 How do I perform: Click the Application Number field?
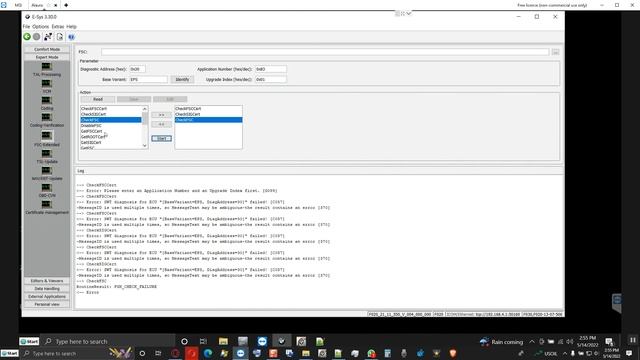click(271, 69)
